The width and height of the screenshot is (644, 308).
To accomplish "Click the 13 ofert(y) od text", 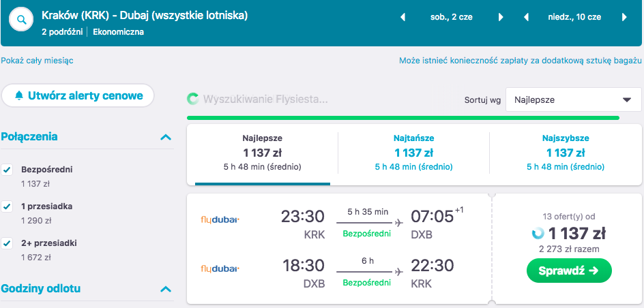I will click(x=569, y=217).
